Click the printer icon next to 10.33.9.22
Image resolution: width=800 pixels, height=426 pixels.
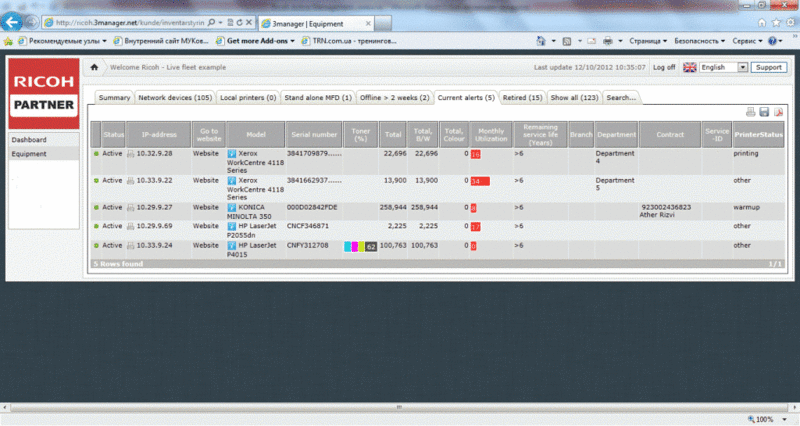pyautogui.click(x=131, y=181)
